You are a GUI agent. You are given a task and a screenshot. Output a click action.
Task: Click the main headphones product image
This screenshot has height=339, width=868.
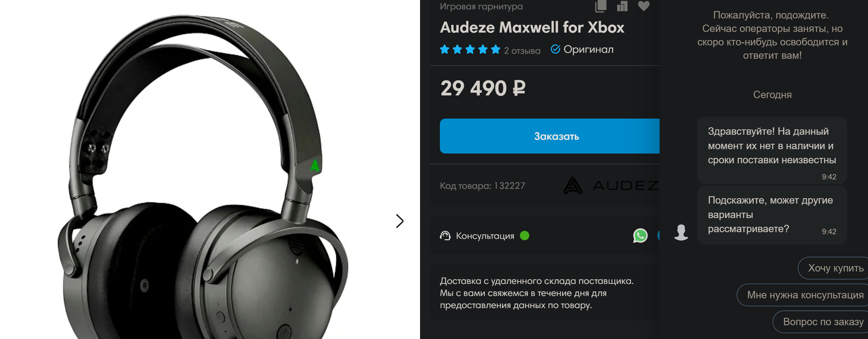[202, 175]
